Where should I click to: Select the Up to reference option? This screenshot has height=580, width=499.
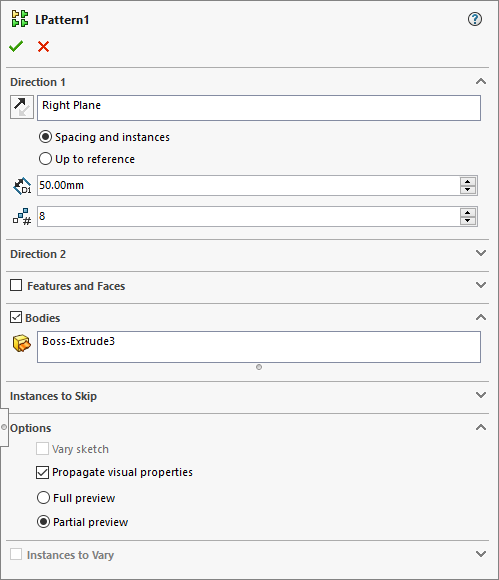[x=87, y=159]
